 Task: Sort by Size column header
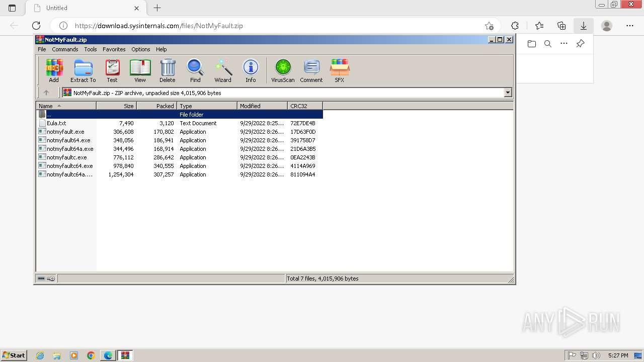pyautogui.click(x=116, y=106)
